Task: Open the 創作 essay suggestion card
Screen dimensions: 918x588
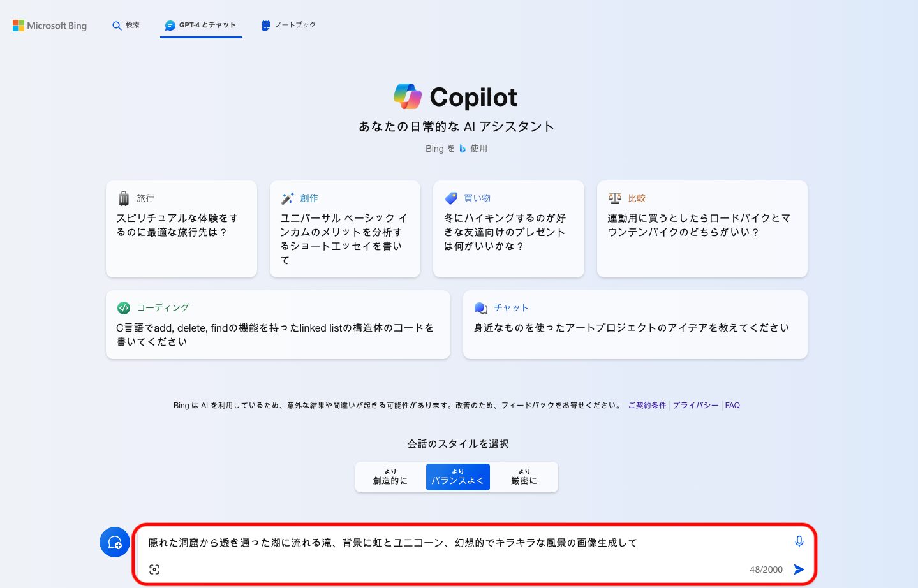Action: (x=345, y=229)
